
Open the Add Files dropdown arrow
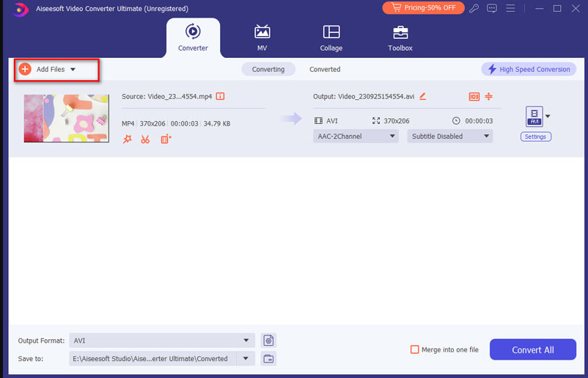pyautogui.click(x=73, y=70)
